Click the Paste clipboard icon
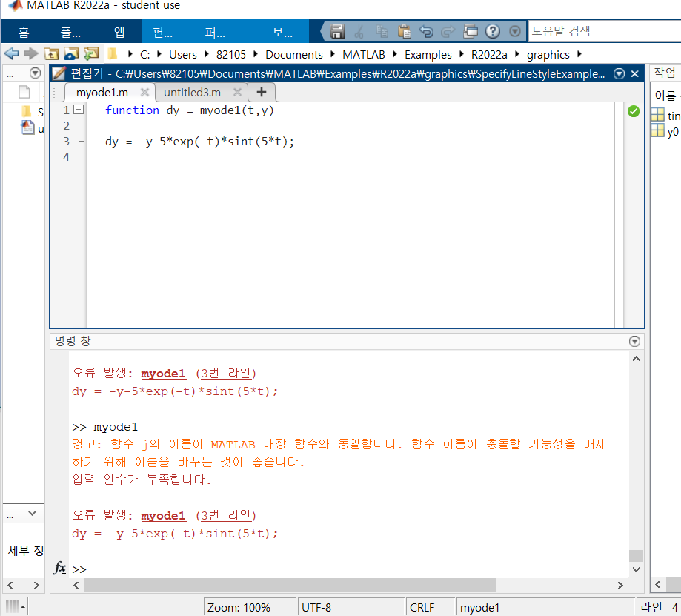 (x=405, y=31)
